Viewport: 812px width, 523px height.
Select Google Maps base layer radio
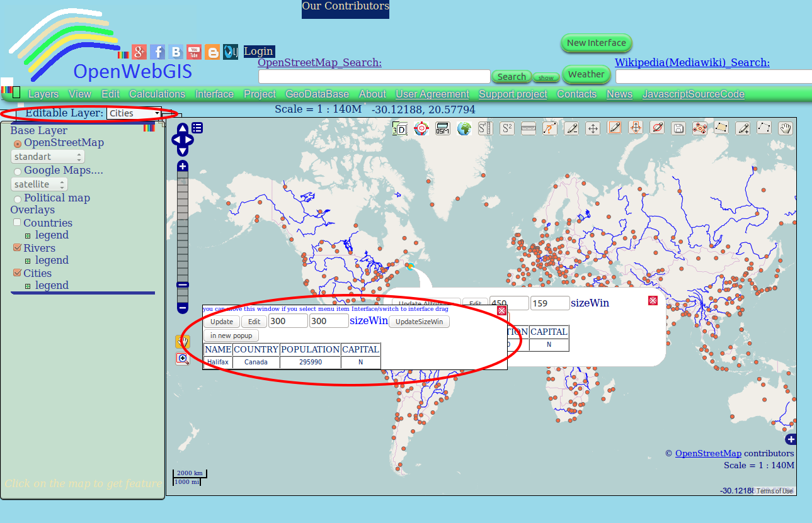coord(18,171)
